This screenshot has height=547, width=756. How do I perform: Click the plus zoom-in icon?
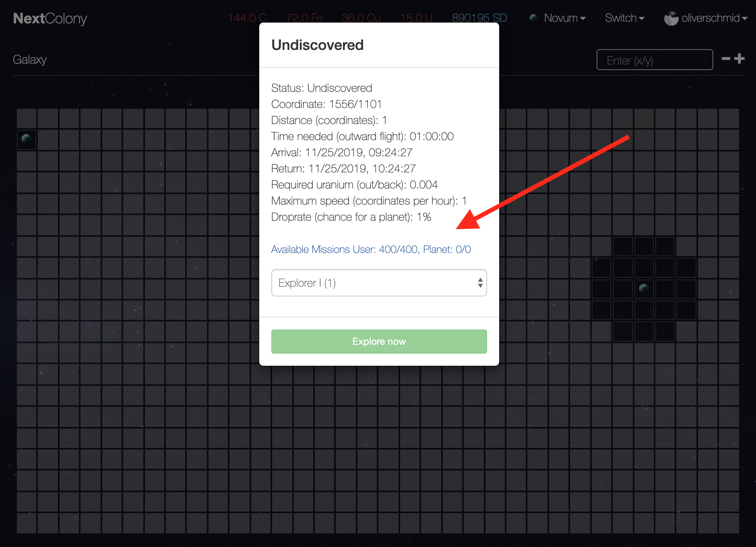click(739, 59)
